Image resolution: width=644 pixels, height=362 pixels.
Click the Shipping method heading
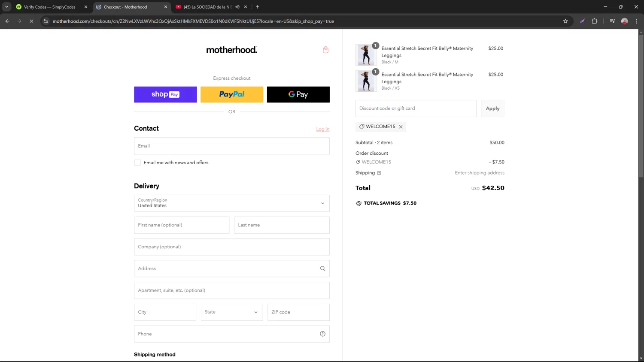pyautogui.click(x=155, y=355)
